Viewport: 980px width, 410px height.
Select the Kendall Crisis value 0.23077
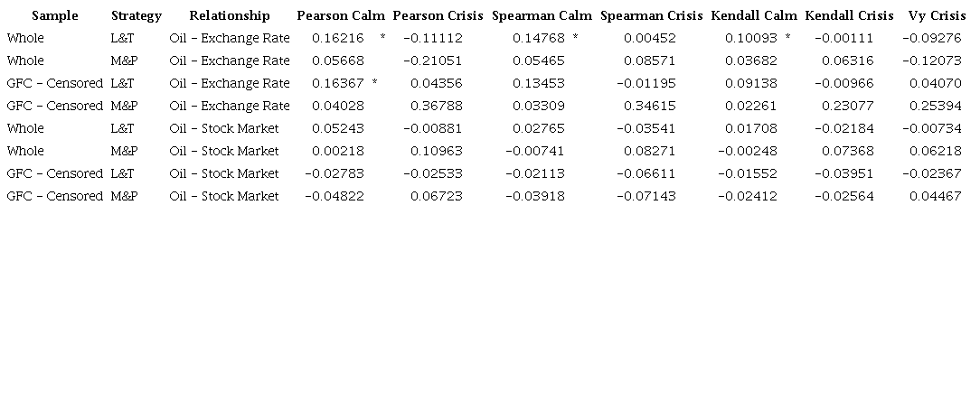(x=848, y=106)
